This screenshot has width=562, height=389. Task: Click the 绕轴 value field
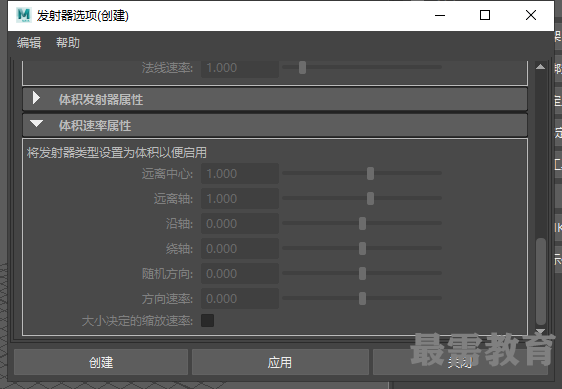pyautogui.click(x=240, y=248)
